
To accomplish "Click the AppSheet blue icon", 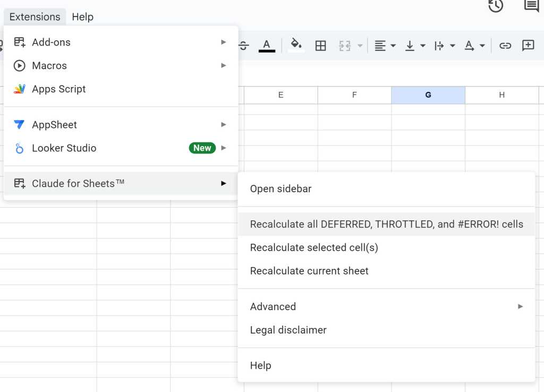I will 19,124.
